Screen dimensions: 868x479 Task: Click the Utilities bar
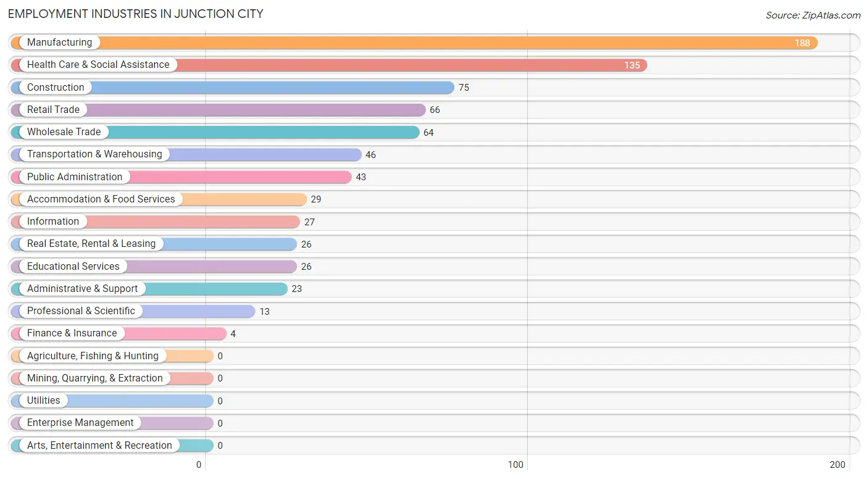112,401
